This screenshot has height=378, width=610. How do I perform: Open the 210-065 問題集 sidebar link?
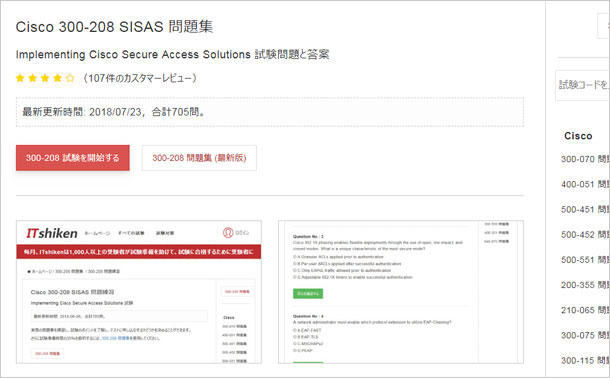tap(585, 310)
